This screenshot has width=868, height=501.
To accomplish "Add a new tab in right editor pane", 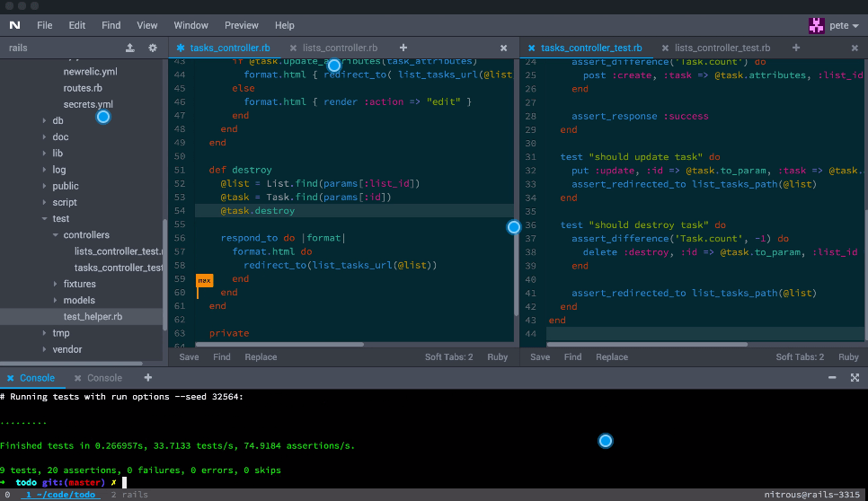I will coord(796,48).
